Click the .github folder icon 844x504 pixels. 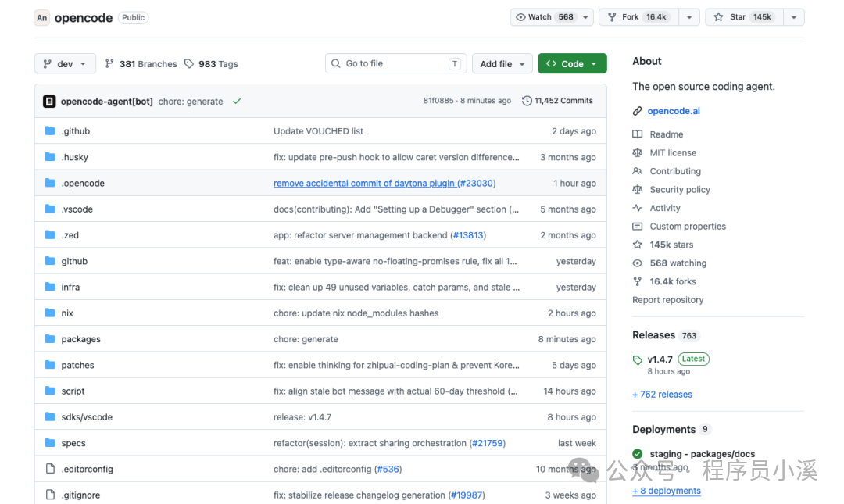click(50, 130)
